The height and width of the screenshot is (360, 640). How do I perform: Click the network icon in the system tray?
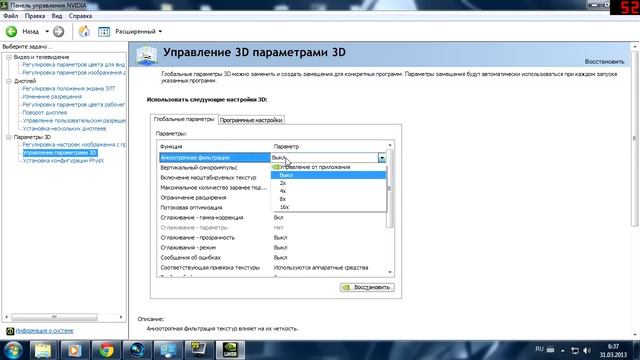point(575,350)
